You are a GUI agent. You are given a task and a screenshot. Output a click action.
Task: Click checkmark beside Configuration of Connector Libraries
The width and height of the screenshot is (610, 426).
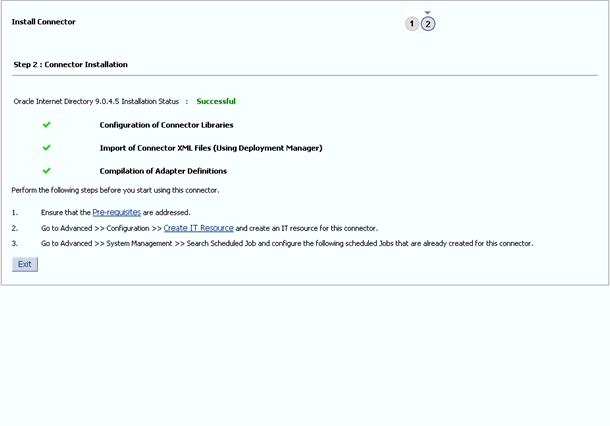pyautogui.click(x=47, y=124)
